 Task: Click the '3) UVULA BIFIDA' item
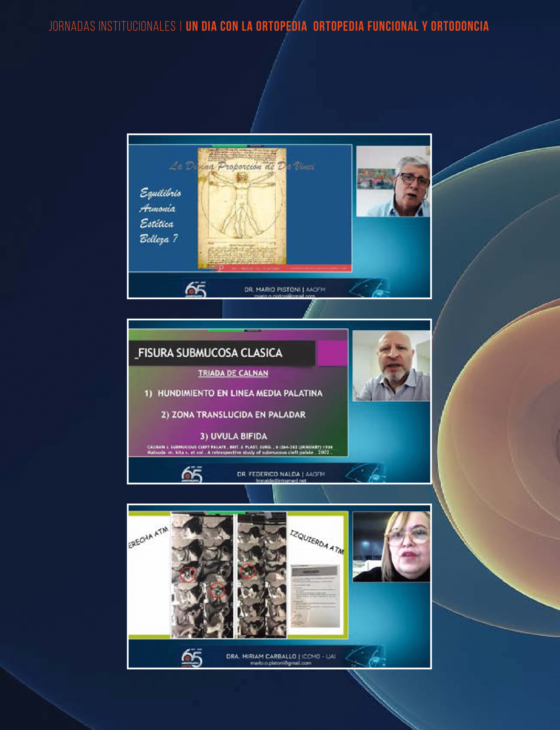[x=233, y=436]
